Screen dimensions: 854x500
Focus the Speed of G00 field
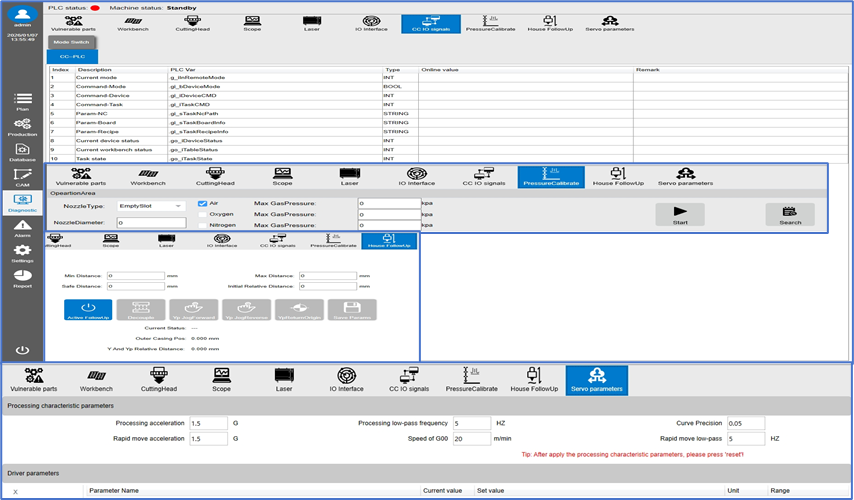472,438
